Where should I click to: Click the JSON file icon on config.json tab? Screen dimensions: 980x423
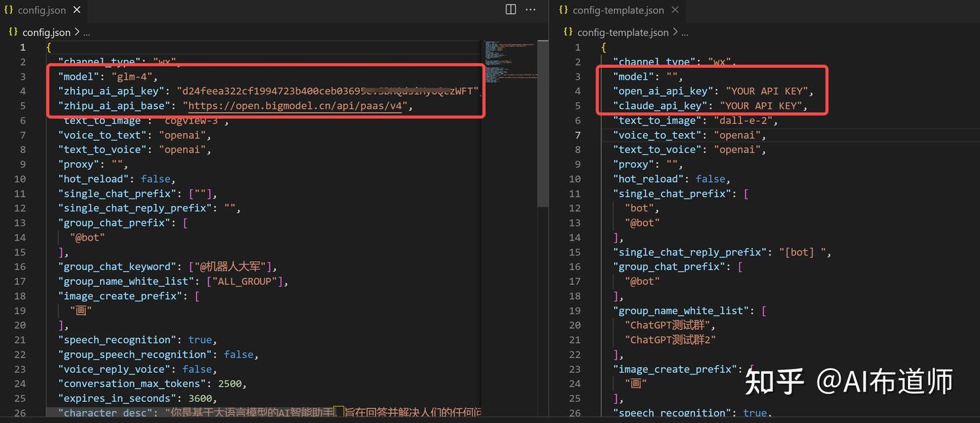(9, 10)
